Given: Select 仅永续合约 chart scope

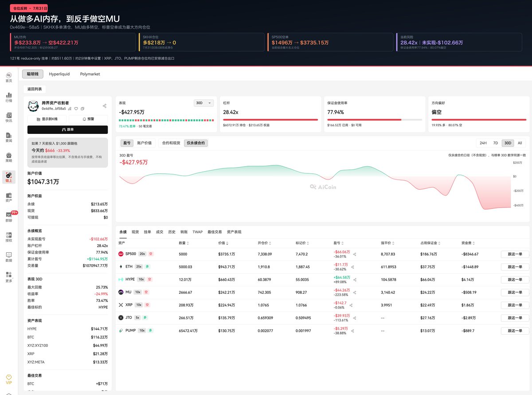Looking at the screenshot, I should coord(196,143).
